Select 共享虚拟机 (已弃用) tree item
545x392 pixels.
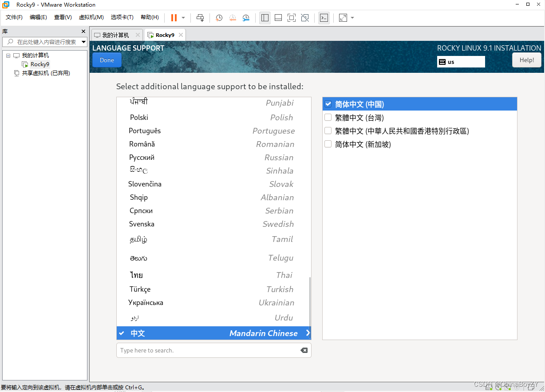tap(46, 73)
